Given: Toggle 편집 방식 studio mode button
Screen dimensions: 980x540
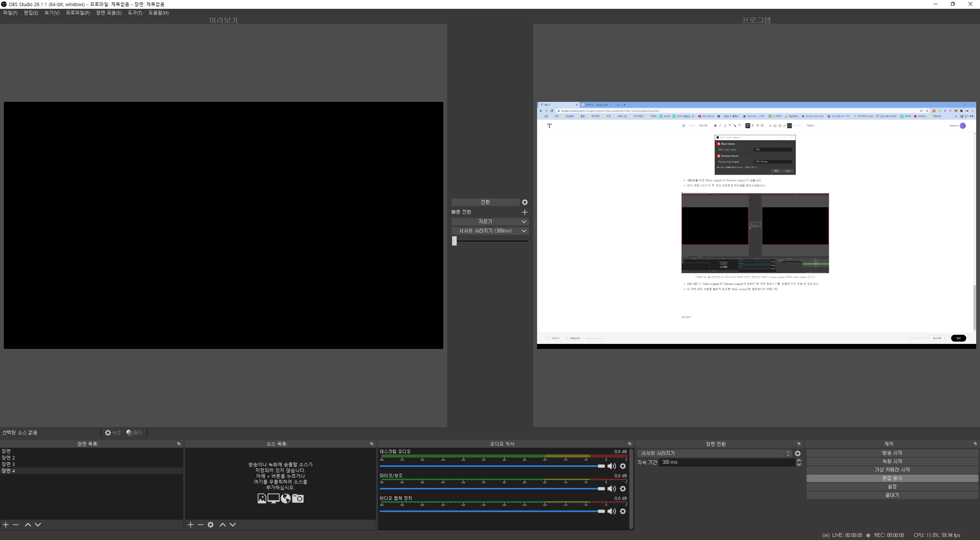Looking at the screenshot, I should click(x=892, y=478).
